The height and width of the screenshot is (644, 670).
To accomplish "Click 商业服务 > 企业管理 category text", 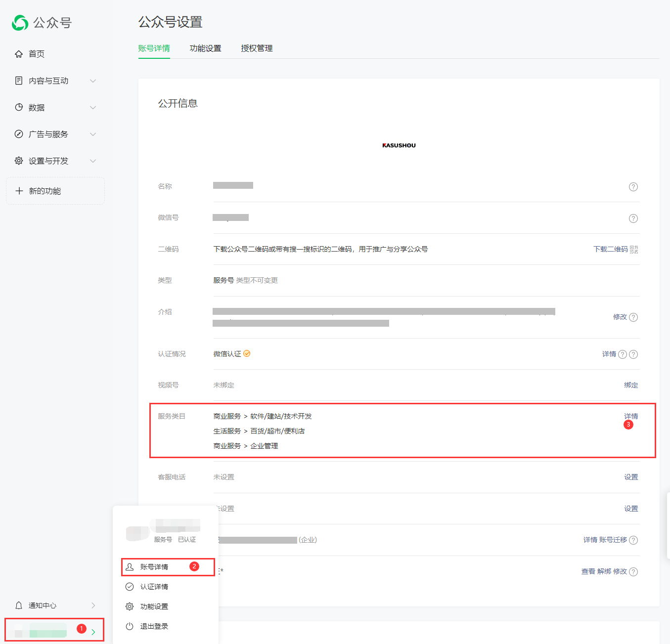I will coord(246,446).
